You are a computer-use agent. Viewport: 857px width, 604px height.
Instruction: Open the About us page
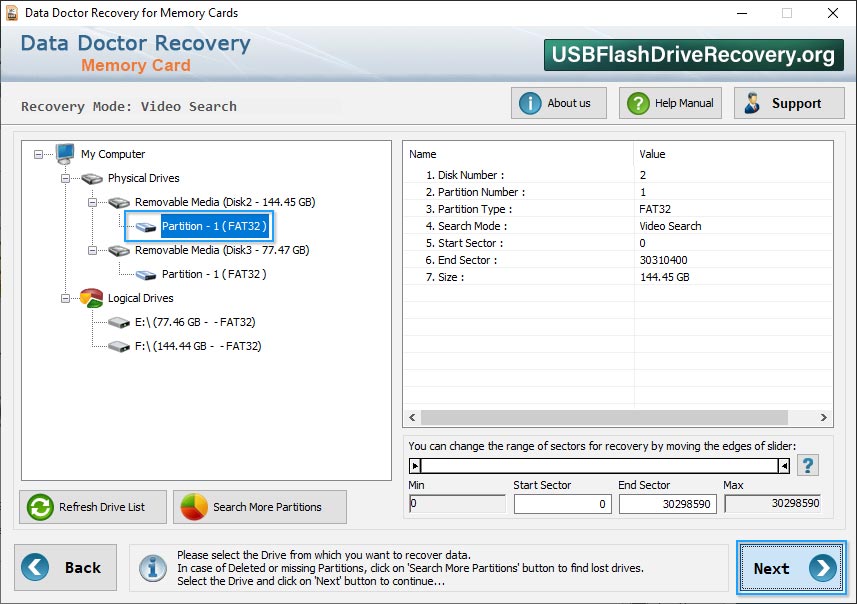(559, 103)
